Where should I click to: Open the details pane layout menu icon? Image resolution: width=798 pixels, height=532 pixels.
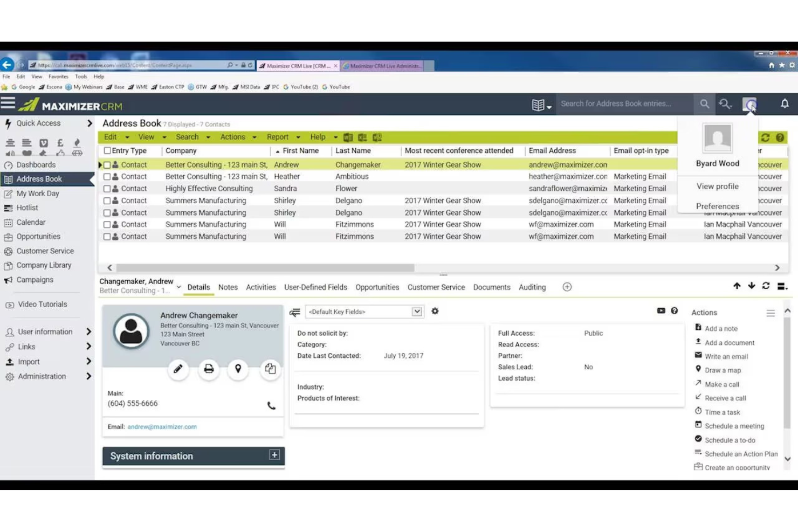click(782, 286)
